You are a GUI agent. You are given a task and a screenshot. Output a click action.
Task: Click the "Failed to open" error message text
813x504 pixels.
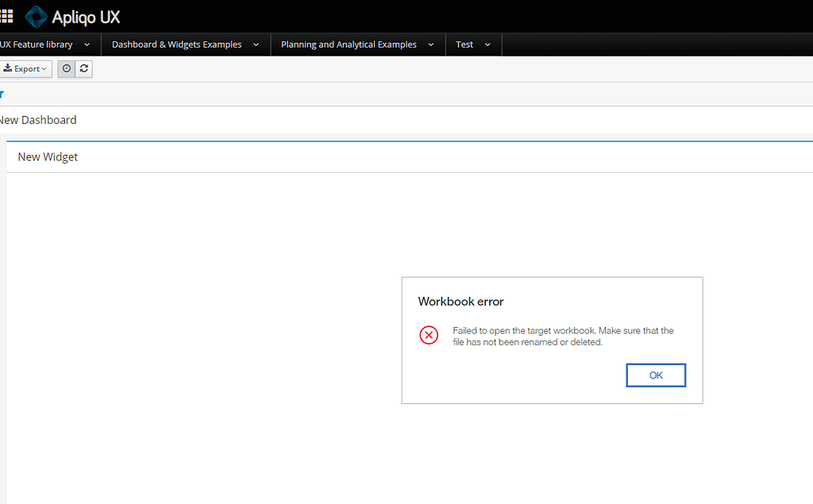pyautogui.click(x=563, y=337)
